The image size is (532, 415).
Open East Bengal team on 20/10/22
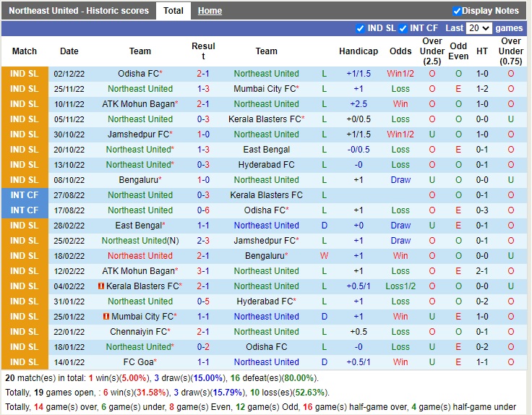coord(266,150)
